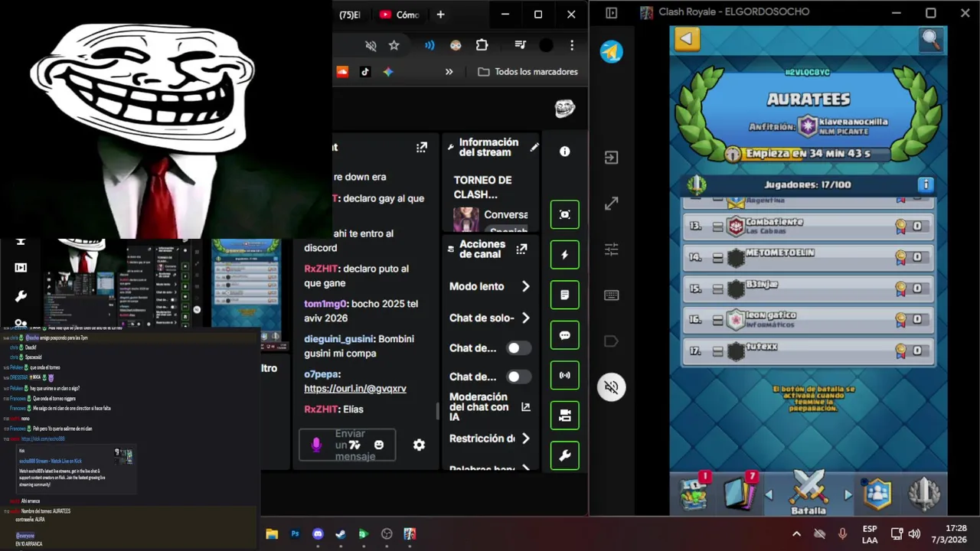
Task: Unmute the emulator sound button
Action: (x=611, y=387)
